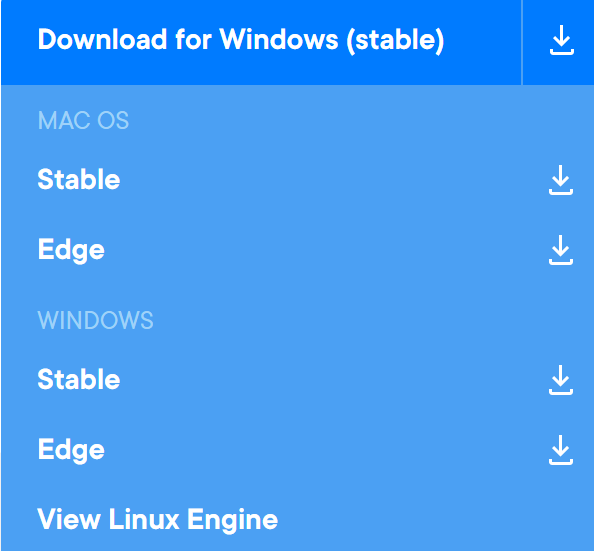The height and width of the screenshot is (551, 594).
Task: Open the View Linux Engine link
Action: (x=158, y=520)
